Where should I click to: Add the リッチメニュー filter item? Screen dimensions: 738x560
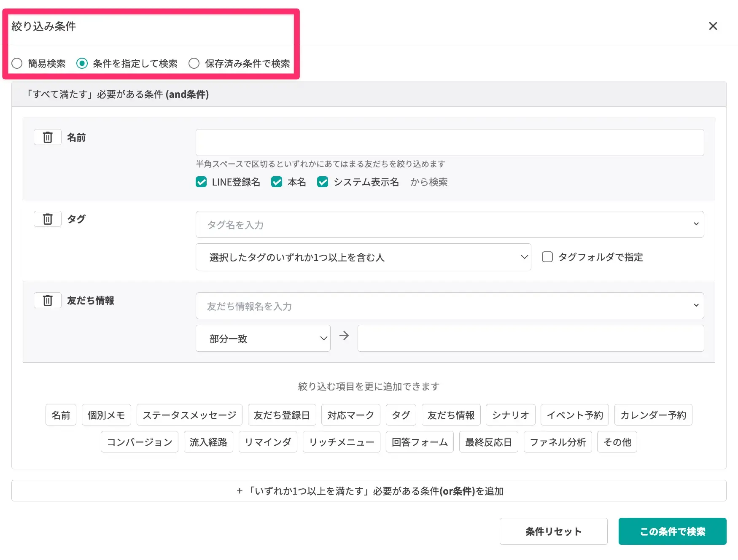click(x=341, y=442)
